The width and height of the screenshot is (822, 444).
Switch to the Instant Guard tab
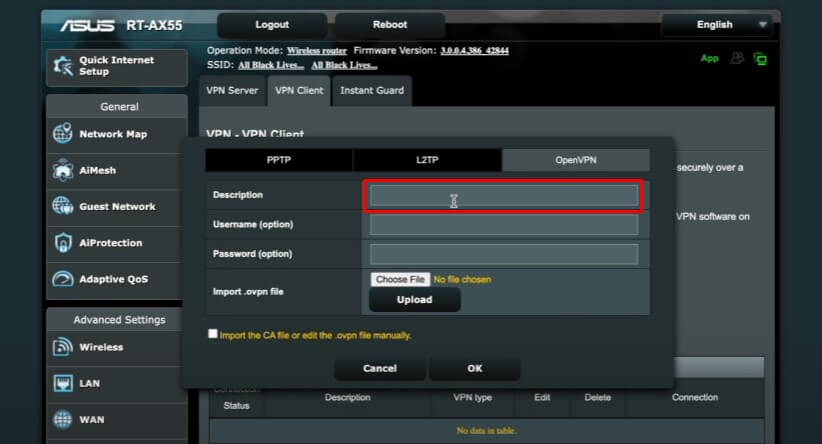click(372, 91)
